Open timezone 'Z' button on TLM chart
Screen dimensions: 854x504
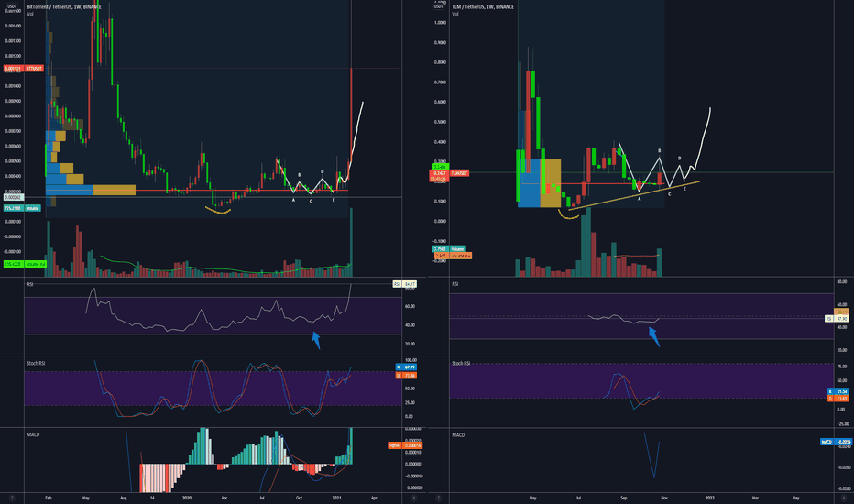click(438, 498)
